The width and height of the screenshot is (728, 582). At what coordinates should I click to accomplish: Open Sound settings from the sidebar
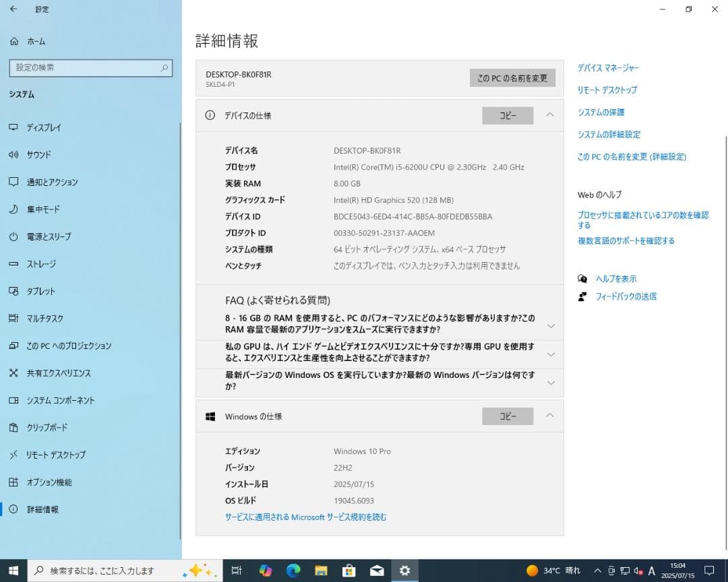tap(40, 154)
